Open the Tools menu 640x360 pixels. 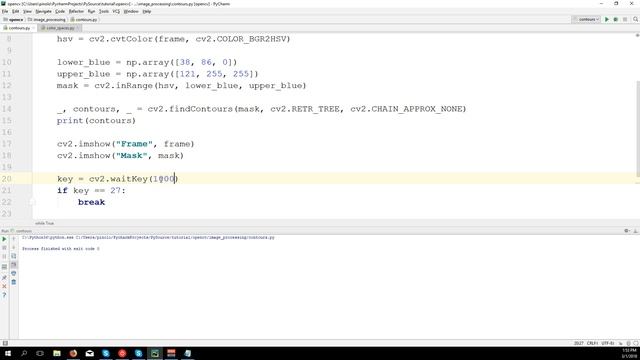tap(104, 11)
